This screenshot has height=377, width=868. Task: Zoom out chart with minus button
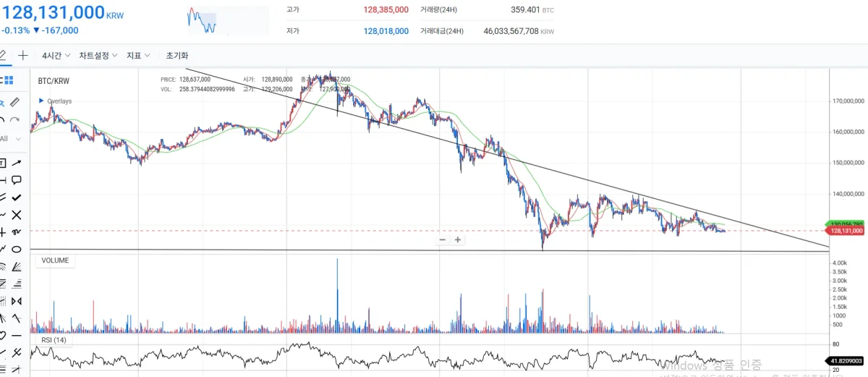pyautogui.click(x=443, y=240)
